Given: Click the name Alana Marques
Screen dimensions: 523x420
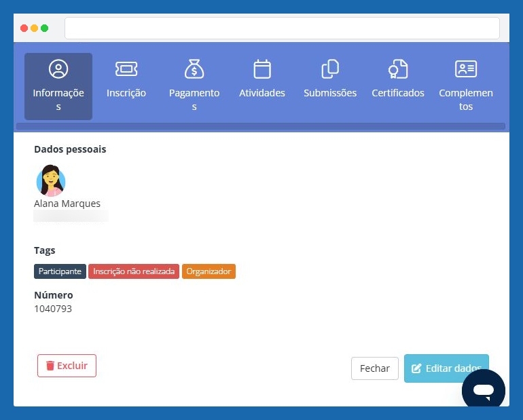Looking at the screenshot, I should (x=67, y=204).
